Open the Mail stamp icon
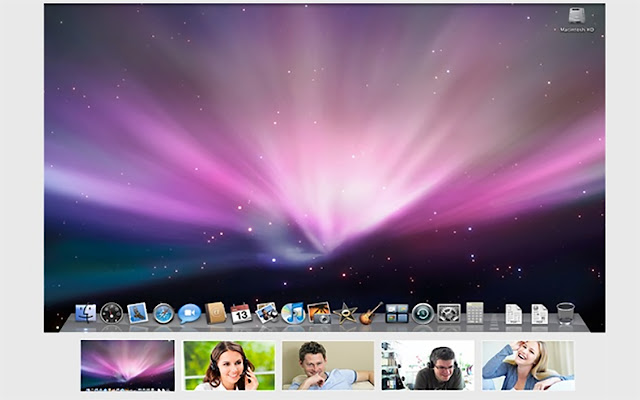 pyautogui.click(x=137, y=313)
